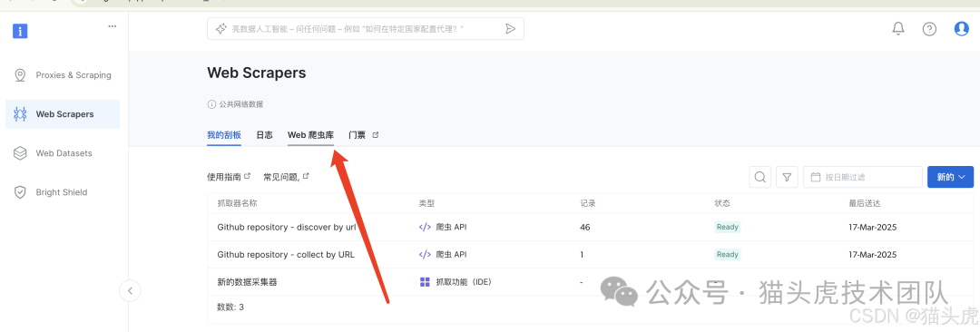This screenshot has height=332, width=980.
Task: Click the Bright Shield shield icon
Action: (20, 192)
